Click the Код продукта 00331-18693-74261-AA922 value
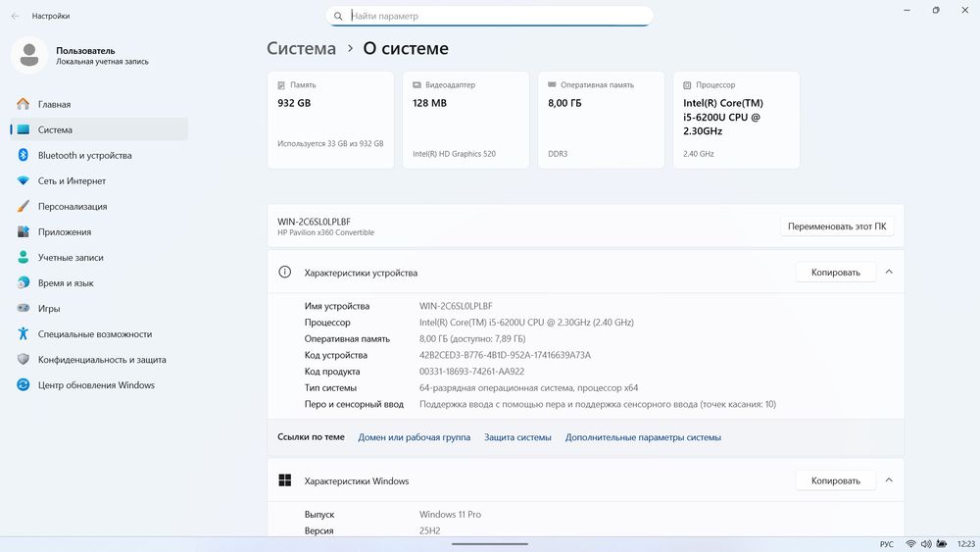Viewport: 980px width, 552px height. coord(472,371)
